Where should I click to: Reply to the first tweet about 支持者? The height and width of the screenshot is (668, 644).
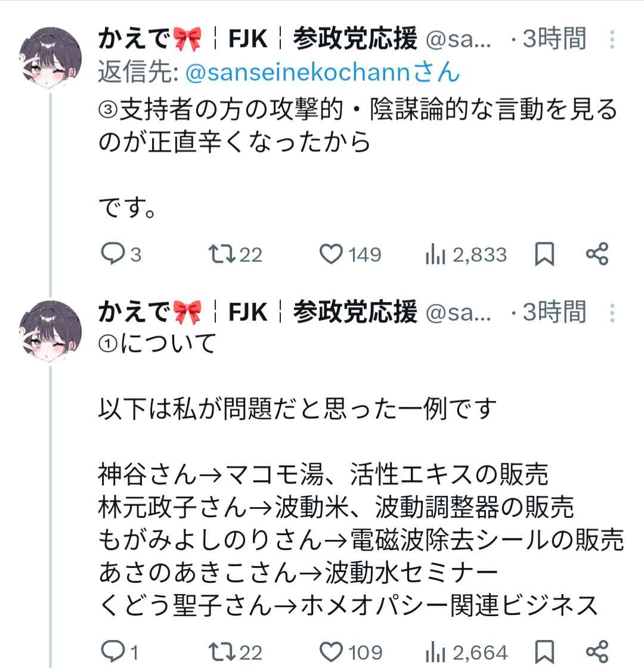(x=112, y=254)
